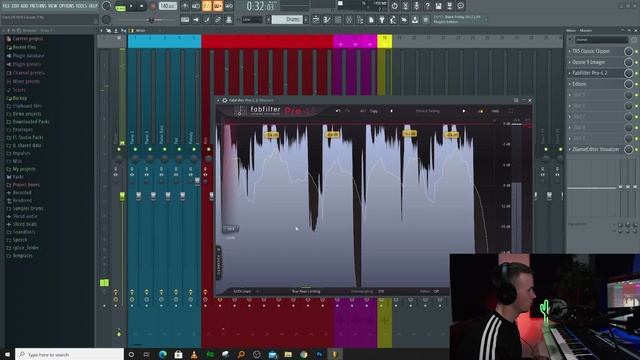Click the main volume slider below transport

click(152, 20)
